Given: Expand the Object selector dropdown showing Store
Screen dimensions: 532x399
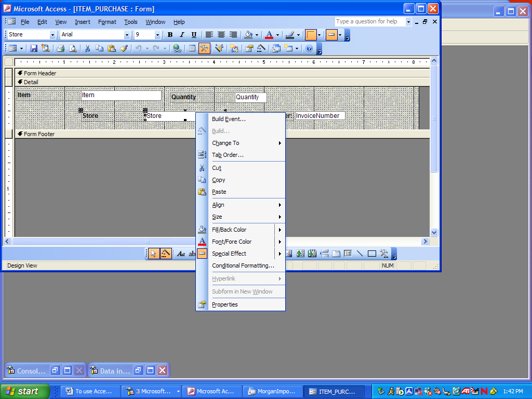Looking at the screenshot, I should (52, 35).
